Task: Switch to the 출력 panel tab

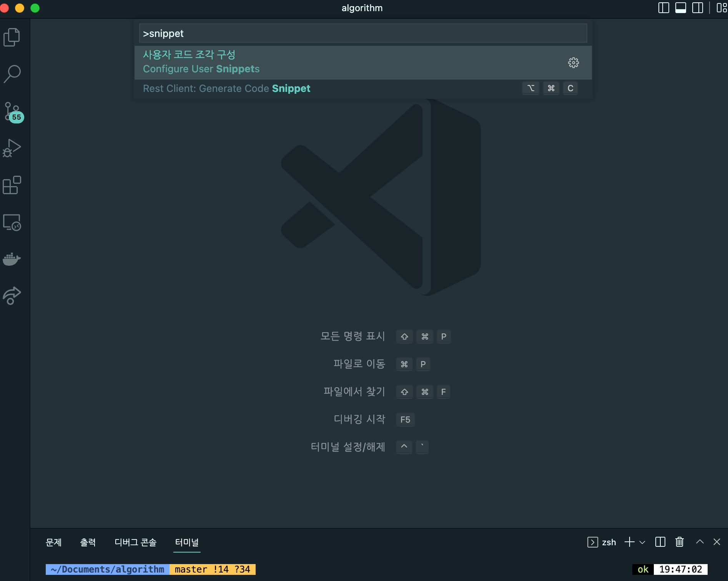Action: tap(88, 542)
